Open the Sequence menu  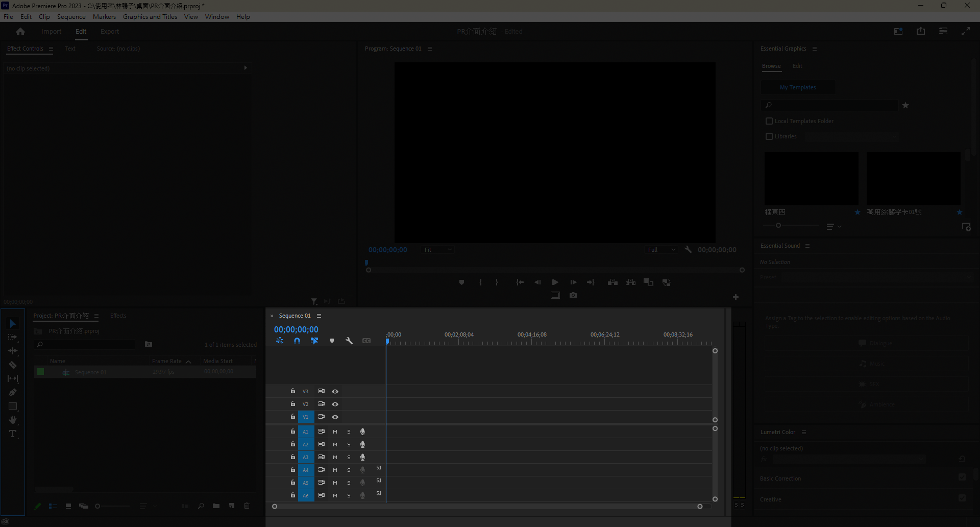tap(71, 17)
